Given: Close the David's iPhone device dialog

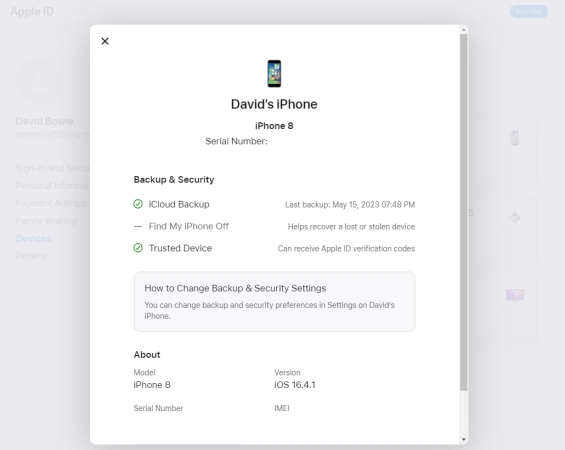Looking at the screenshot, I should pyautogui.click(x=105, y=41).
